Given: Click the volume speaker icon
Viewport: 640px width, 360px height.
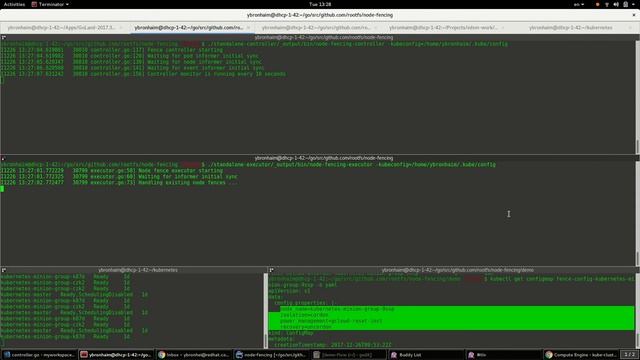Looking at the screenshot, I should click(x=616, y=4).
